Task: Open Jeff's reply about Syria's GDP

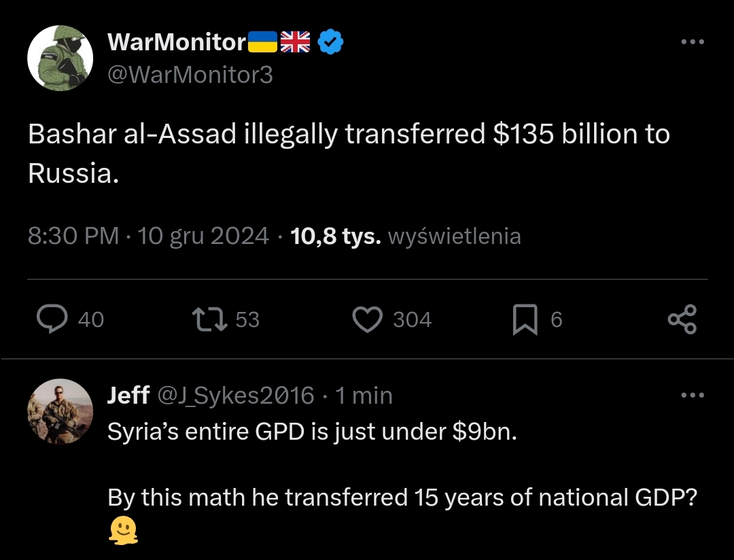Action: pos(313,432)
